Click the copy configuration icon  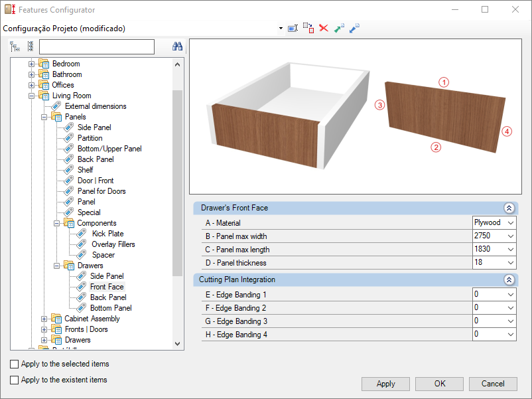(308, 28)
